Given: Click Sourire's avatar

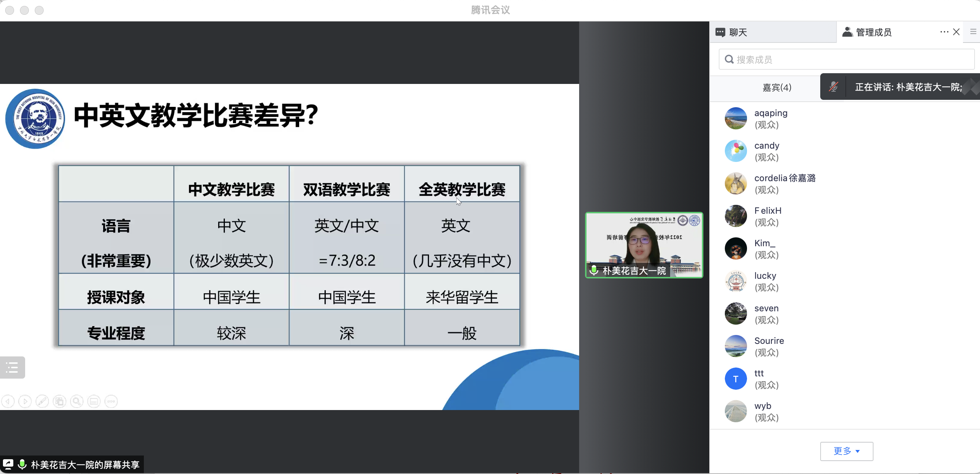Looking at the screenshot, I should point(736,346).
